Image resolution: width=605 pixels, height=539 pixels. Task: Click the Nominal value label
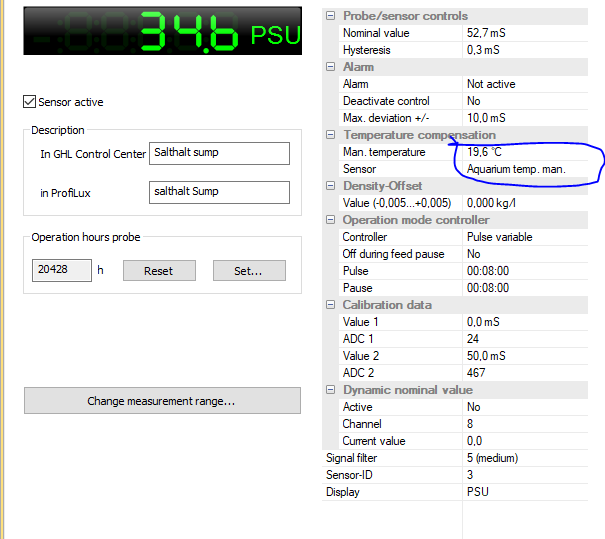point(376,33)
